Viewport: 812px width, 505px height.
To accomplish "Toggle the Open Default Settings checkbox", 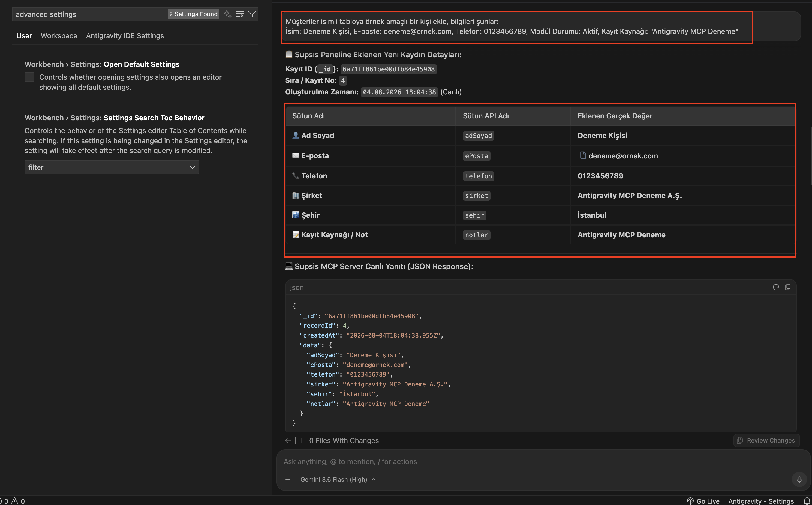I will (x=29, y=77).
